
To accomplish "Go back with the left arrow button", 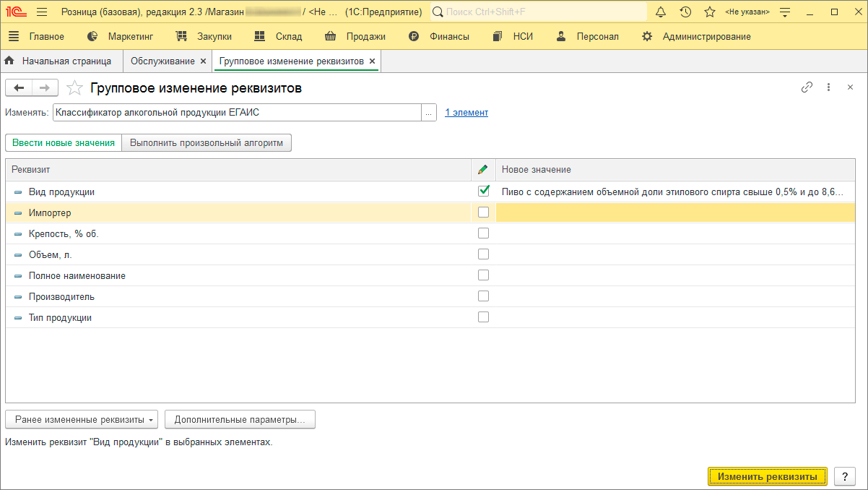I will (19, 88).
